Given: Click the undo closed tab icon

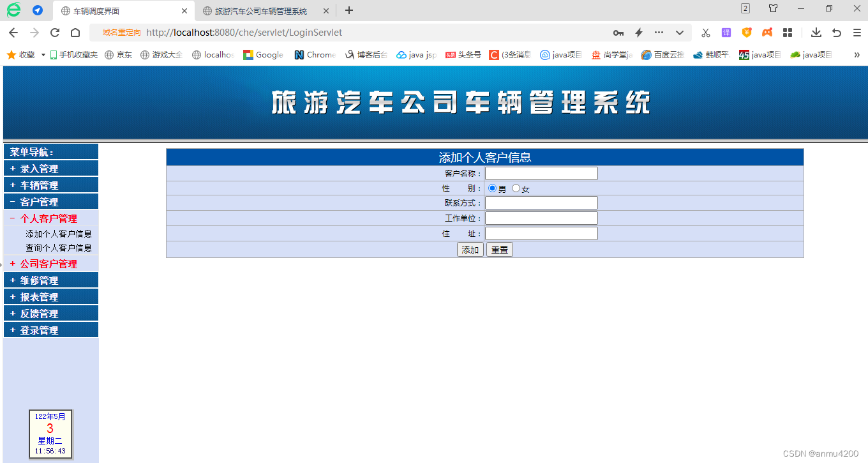Looking at the screenshot, I should (837, 33).
